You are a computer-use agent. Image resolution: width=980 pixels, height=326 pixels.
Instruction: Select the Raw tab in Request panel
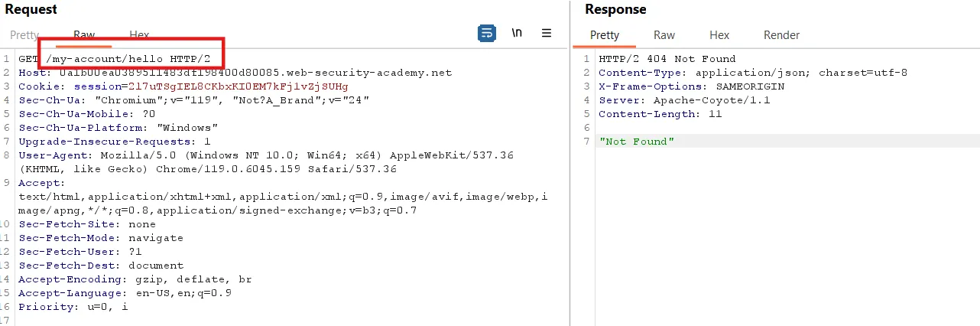tap(84, 35)
